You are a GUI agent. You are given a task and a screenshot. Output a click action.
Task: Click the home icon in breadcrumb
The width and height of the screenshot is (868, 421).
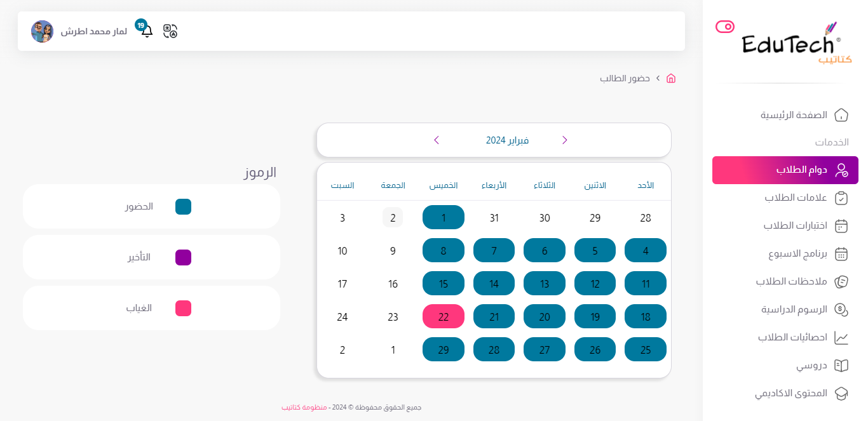coord(670,78)
